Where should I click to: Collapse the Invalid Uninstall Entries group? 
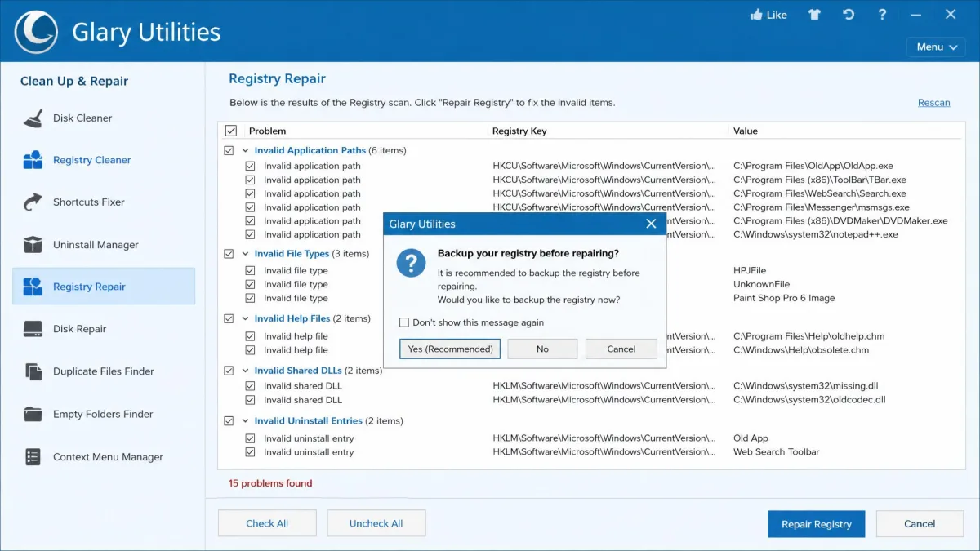pos(245,421)
